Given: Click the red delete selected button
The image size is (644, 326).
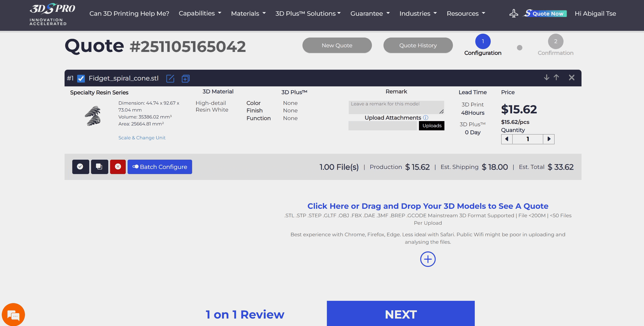Looking at the screenshot, I should point(118,167).
